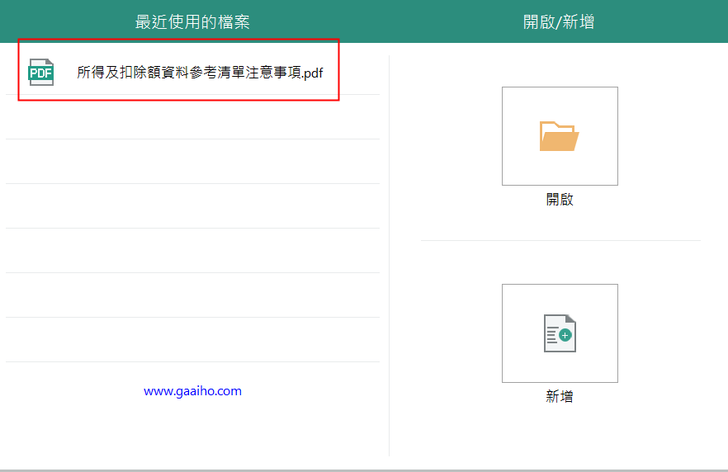Viewport: 728px width, 472px height.
Task: Select the 最近使用的檔案 header tab
Action: tap(193, 21)
